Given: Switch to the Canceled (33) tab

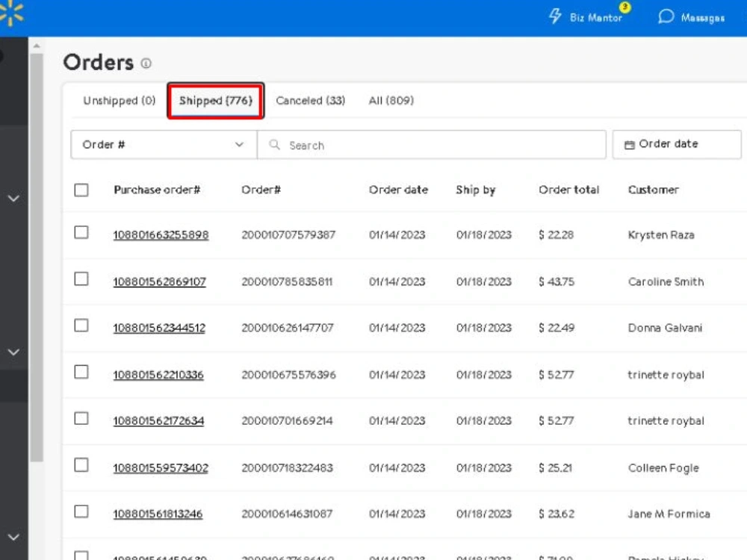Looking at the screenshot, I should click(x=311, y=101).
